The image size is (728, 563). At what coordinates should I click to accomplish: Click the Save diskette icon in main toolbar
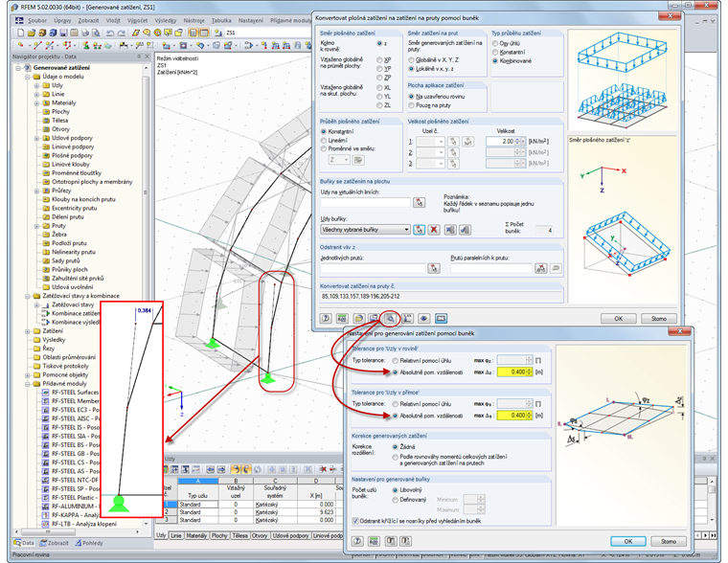click(x=63, y=33)
